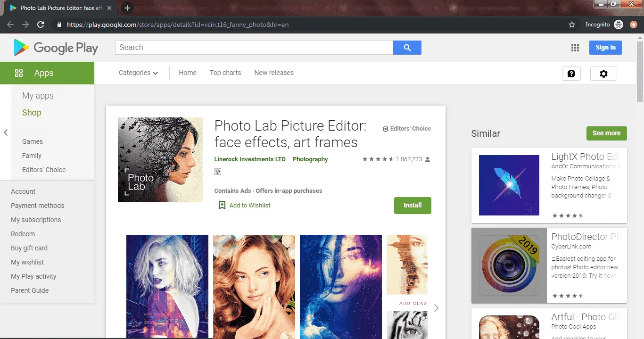644x339 pixels.
Task: Open My Play activity
Action: coord(33,276)
